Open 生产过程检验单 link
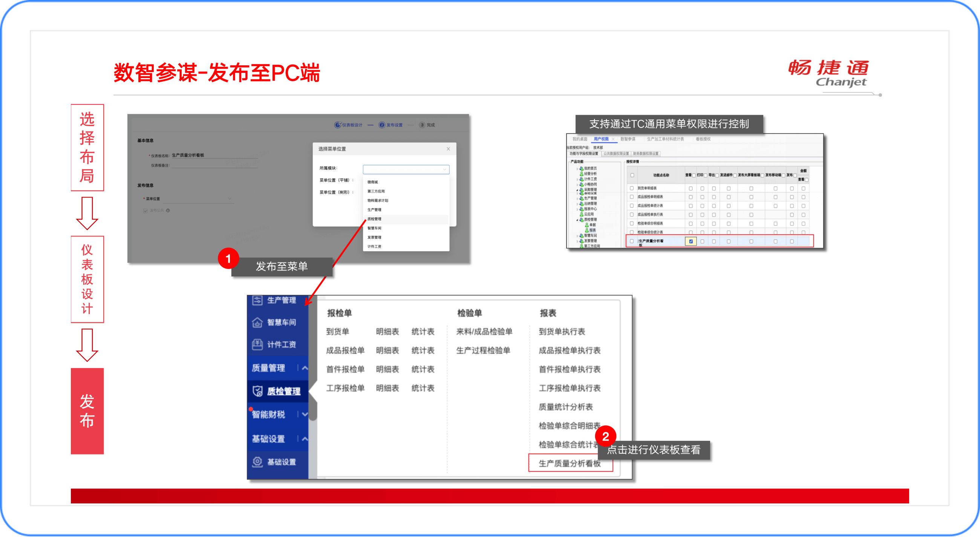 (x=483, y=350)
